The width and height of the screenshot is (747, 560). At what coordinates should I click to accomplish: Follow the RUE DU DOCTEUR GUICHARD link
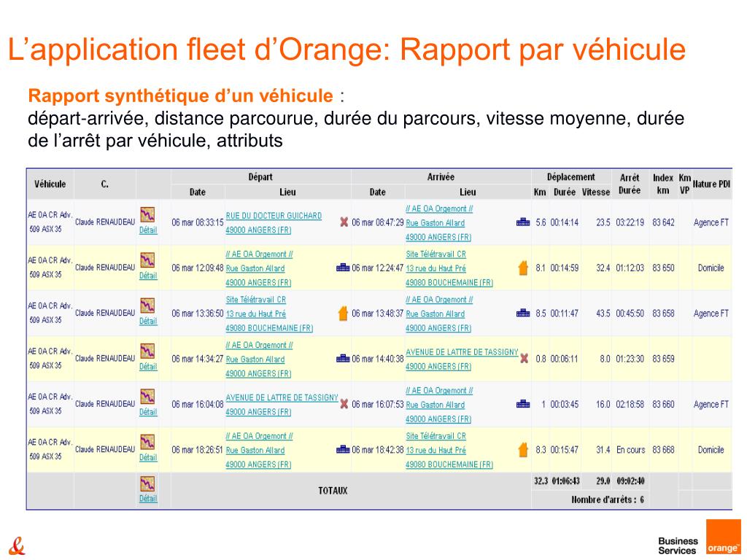coord(274,216)
